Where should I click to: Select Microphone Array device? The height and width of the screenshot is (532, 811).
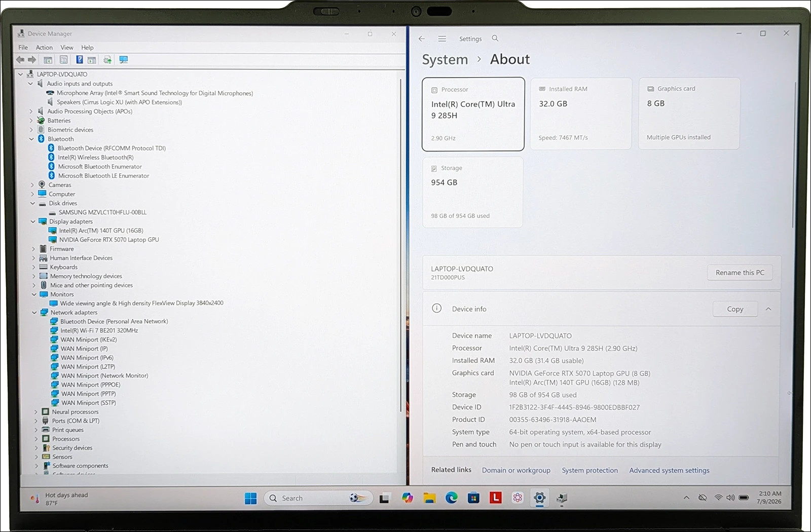click(155, 93)
